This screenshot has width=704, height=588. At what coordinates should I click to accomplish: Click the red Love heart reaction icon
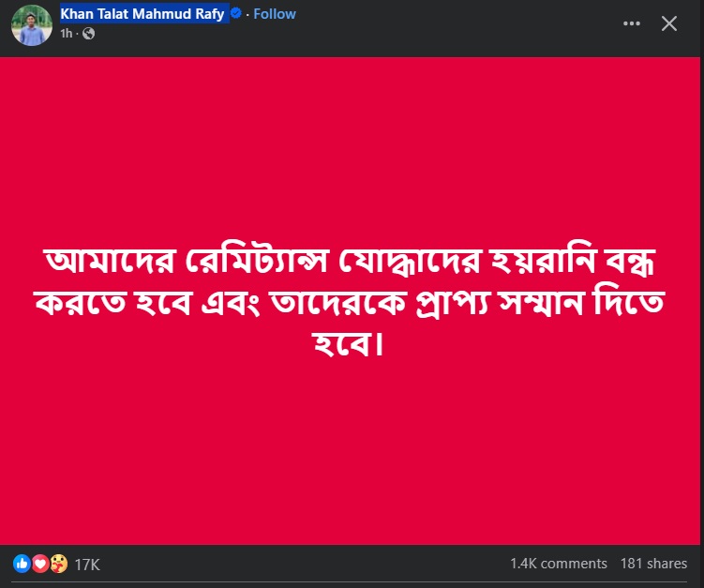40,564
